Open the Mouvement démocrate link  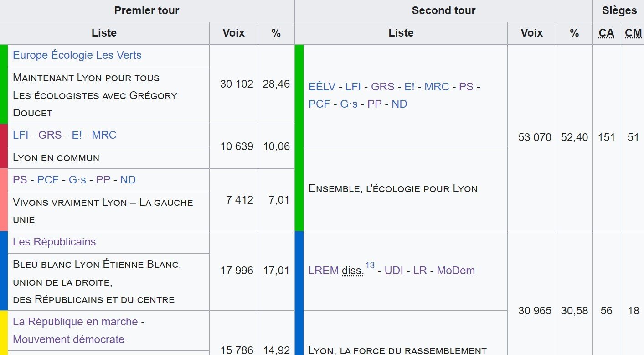pos(68,339)
